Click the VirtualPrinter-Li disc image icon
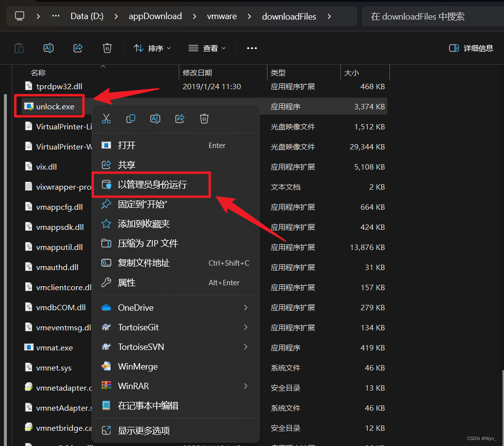 click(x=28, y=126)
